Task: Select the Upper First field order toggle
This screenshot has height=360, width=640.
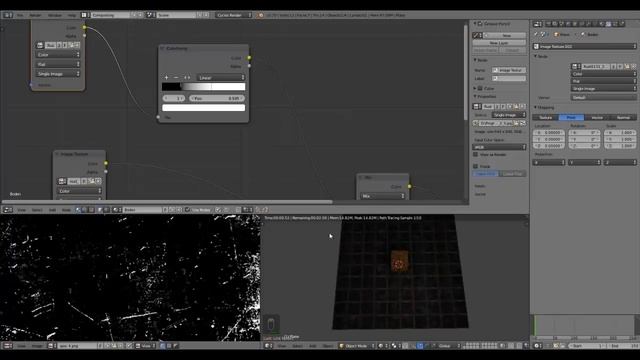Action: pyautogui.click(x=486, y=174)
